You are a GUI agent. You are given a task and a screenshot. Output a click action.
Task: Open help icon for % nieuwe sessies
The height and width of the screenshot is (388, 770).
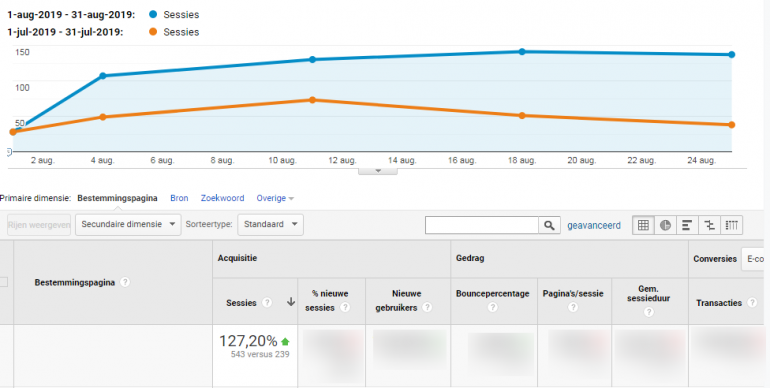pos(345,307)
